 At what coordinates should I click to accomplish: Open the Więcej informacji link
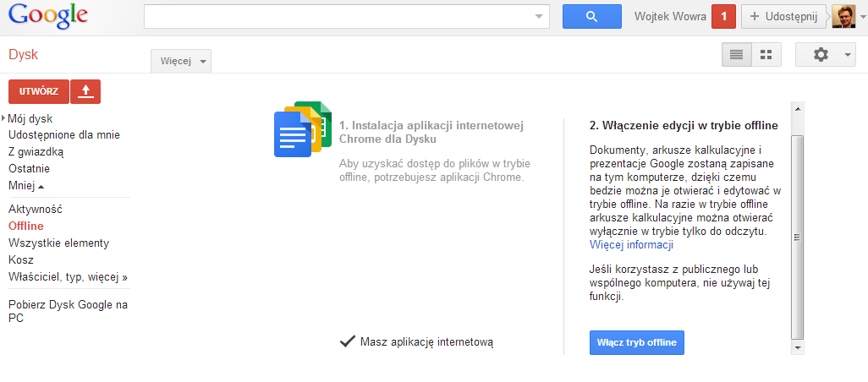click(x=632, y=245)
